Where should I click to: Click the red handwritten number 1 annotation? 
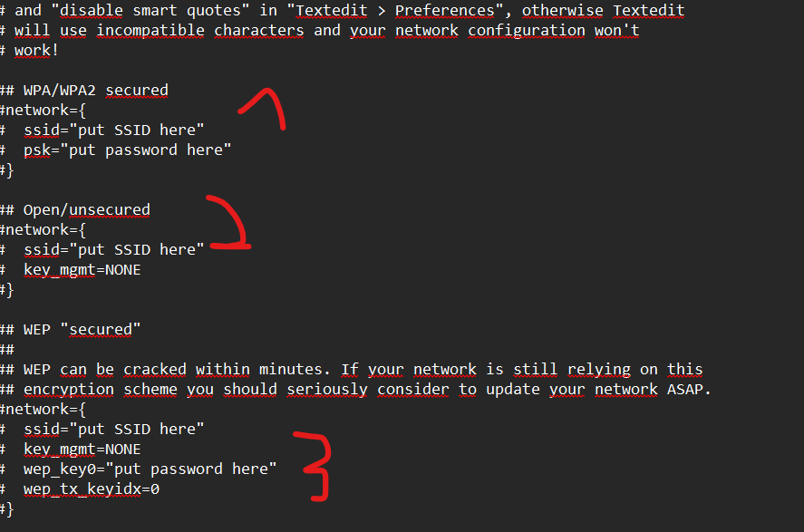[262, 109]
